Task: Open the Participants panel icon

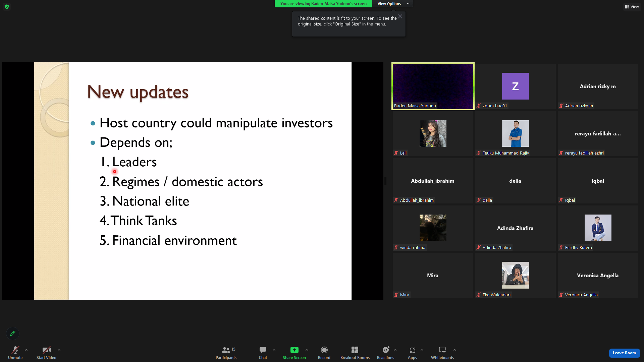Action: point(226,350)
